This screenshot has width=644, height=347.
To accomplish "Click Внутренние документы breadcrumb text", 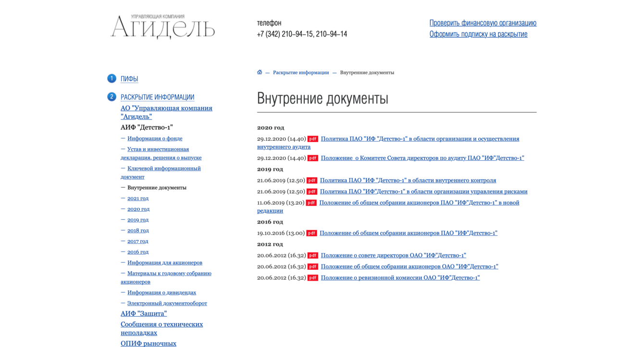I will click(367, 72).
